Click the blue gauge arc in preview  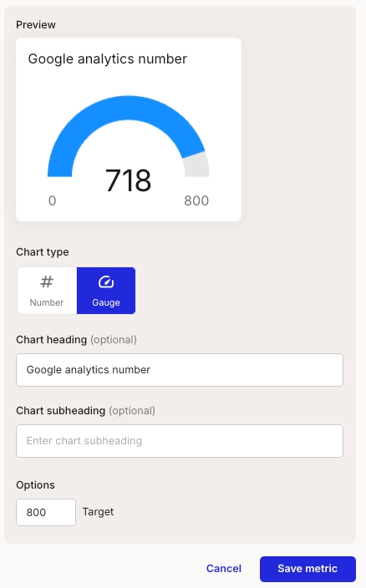coord(128,108)
